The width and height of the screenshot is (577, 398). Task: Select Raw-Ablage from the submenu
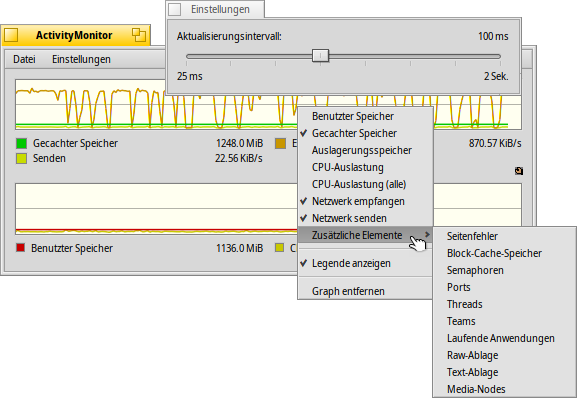click(504, 355)
